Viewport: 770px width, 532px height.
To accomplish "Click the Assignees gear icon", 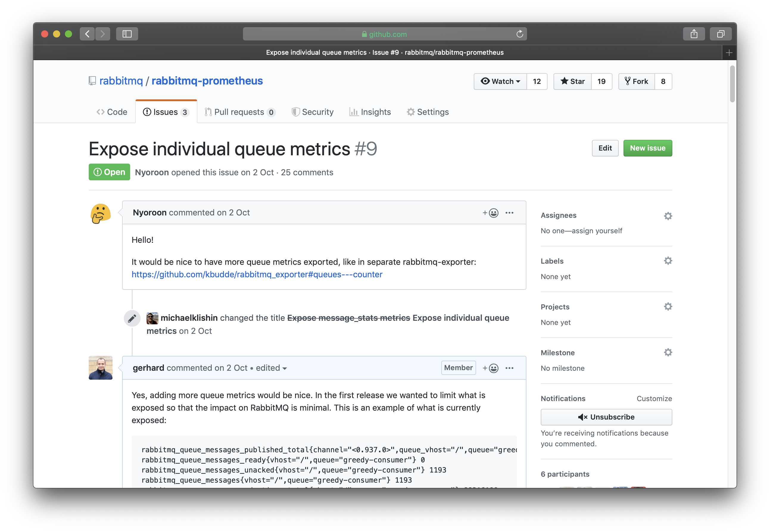I will pos(668,216).
